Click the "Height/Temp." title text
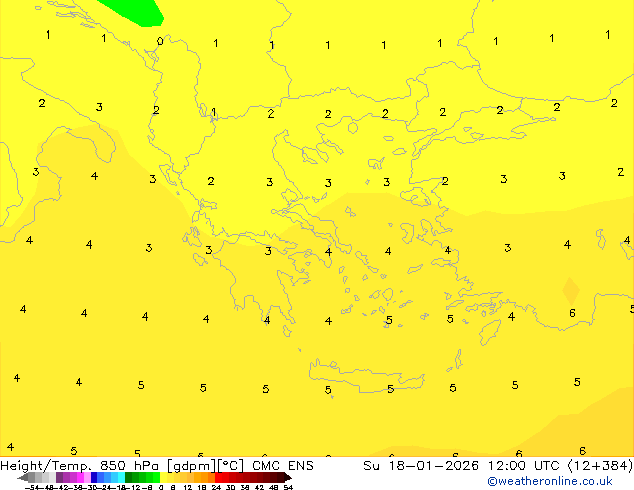The height and width of the screenshot is (490, 634). 46,466
